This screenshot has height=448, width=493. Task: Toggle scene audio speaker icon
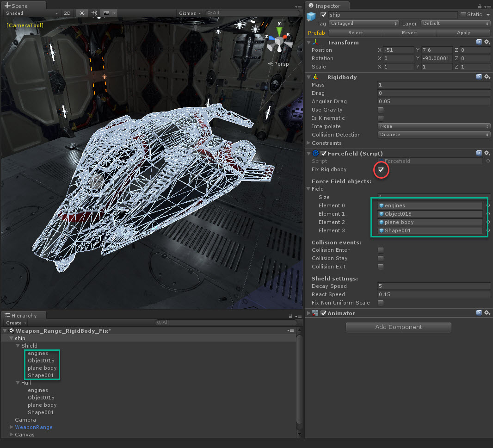(x=94, y=13)
